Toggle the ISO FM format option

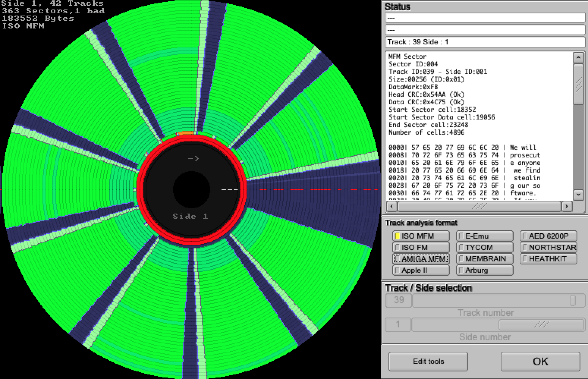pos(421,247)
